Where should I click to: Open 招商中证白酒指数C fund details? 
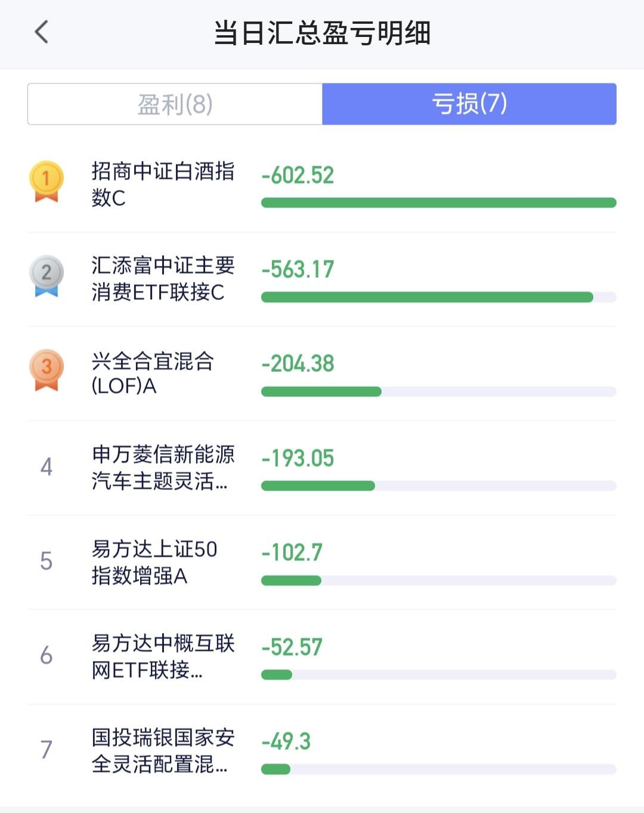(162, 184)
